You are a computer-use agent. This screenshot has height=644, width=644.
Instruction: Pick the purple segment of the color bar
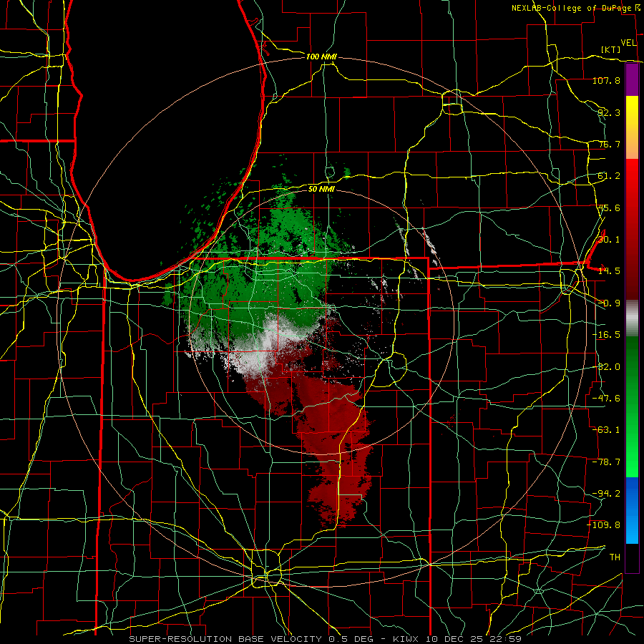[x=632, y=80]
